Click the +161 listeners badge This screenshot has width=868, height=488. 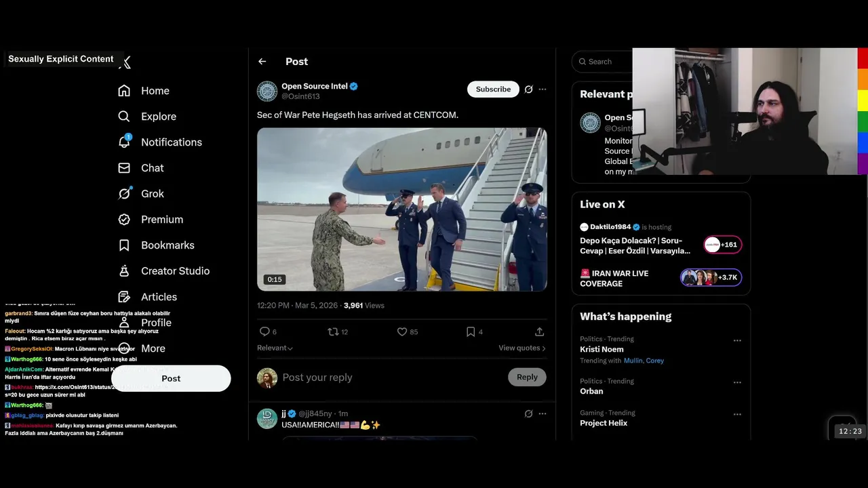click(x=723, y=245)
